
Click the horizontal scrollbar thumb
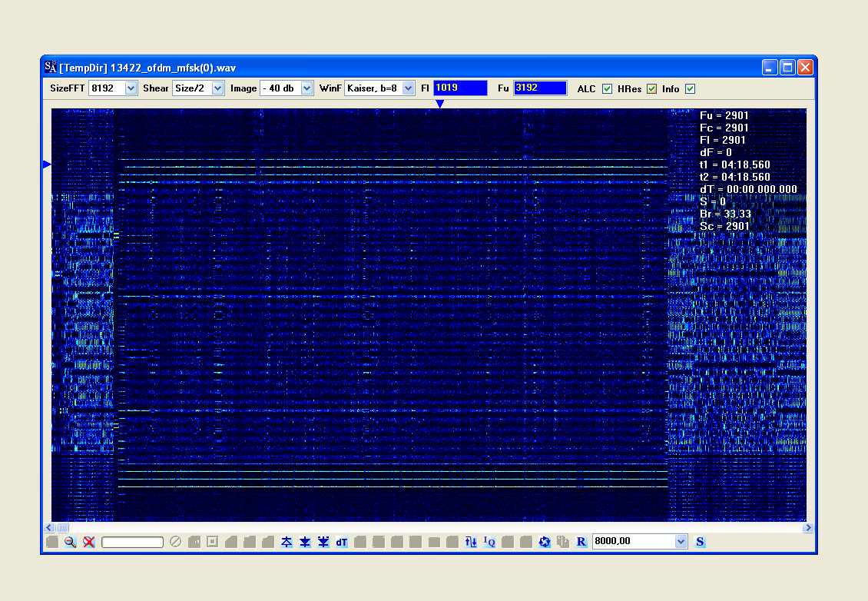click(62, 528)
